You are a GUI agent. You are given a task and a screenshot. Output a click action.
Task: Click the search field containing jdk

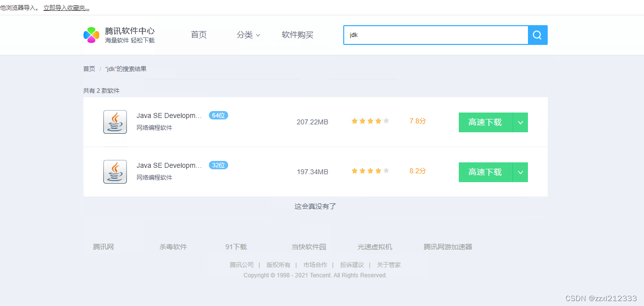(436, 35)
